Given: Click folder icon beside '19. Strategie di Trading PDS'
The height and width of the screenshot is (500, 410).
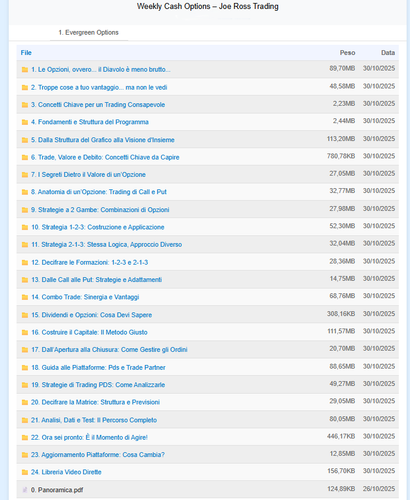Looking at the screenshot, I should coord(25,385).
